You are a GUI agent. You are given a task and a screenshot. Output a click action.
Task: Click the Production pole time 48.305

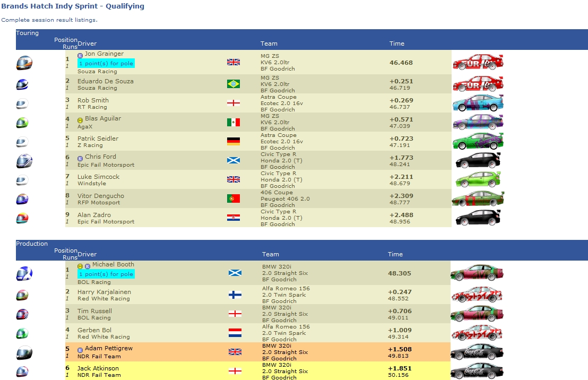[x=400, y=273]
